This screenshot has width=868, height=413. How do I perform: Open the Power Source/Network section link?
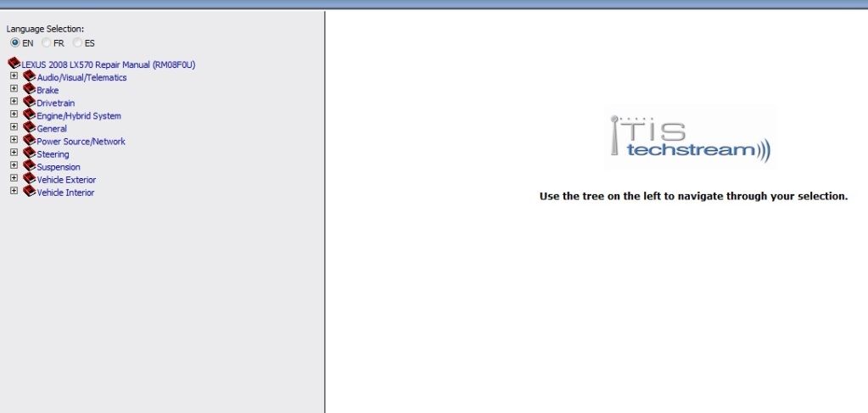pos(81,141)
